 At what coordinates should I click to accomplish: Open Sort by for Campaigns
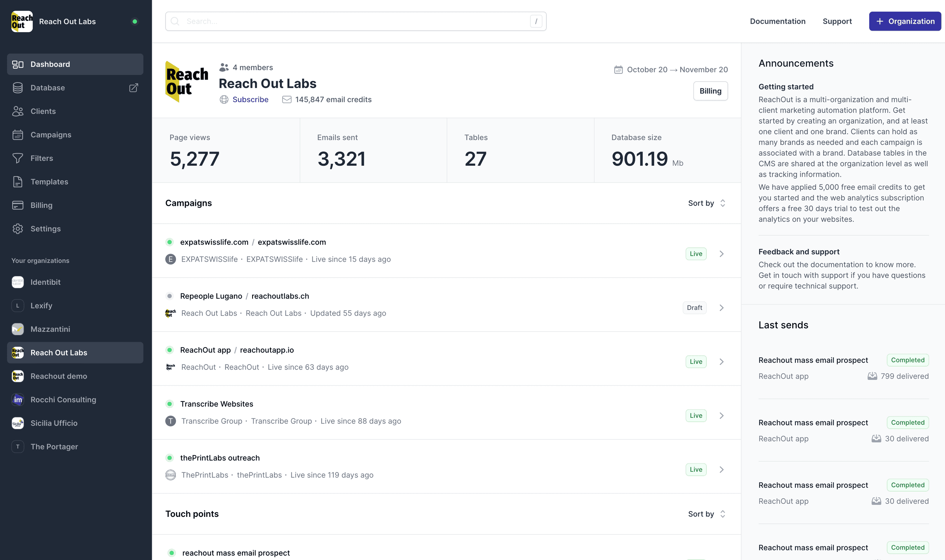pos(707,203)
